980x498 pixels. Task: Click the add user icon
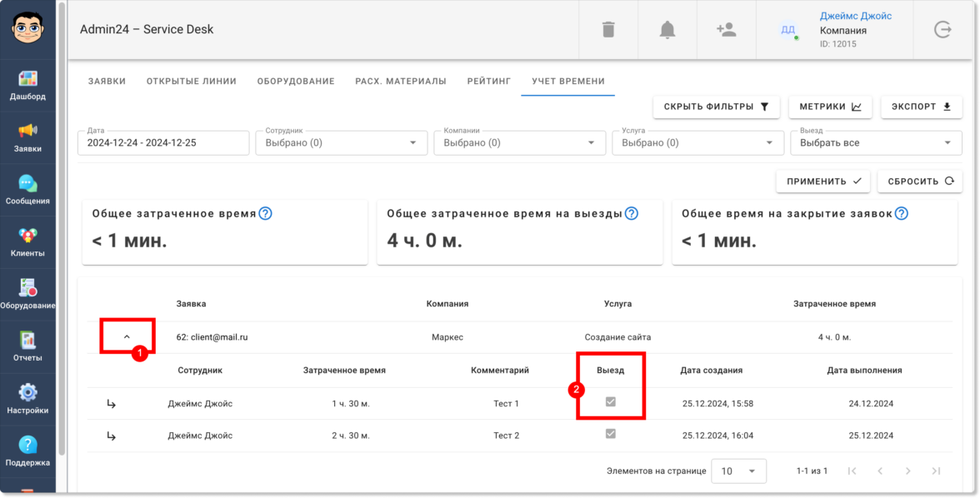click(x=726, y=30)
